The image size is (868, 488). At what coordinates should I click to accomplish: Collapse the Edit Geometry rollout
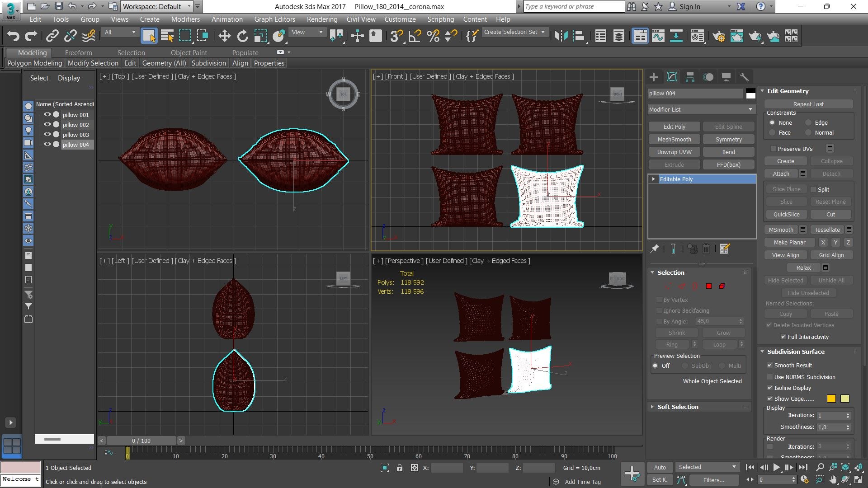tap(788, 91)
